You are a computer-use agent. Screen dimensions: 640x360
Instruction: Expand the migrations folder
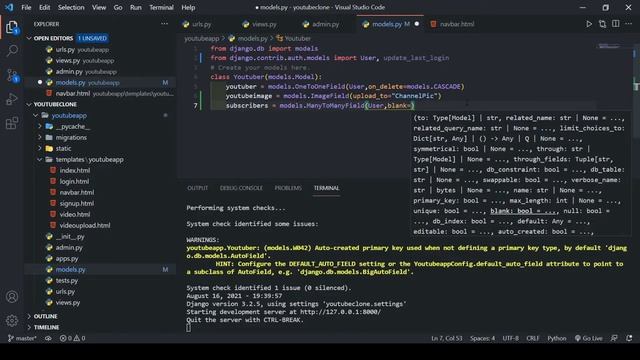coord(40,138)
